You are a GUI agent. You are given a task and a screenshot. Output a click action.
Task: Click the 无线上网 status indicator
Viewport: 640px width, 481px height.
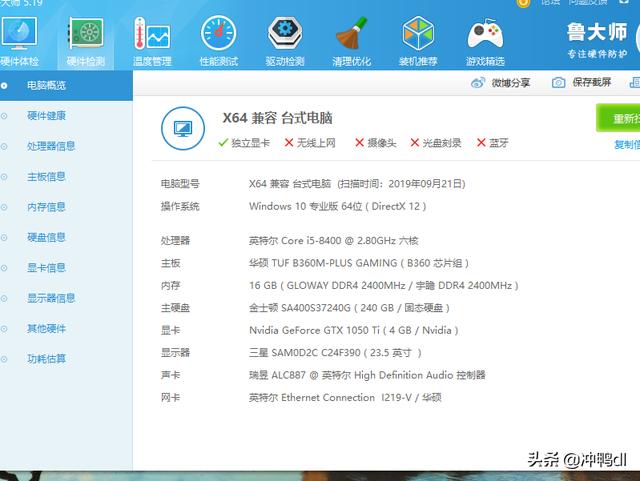click(x=310, y=143)
